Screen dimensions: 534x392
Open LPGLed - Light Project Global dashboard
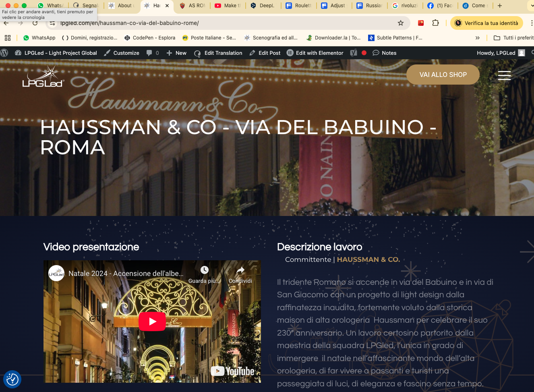pos(56,53)
